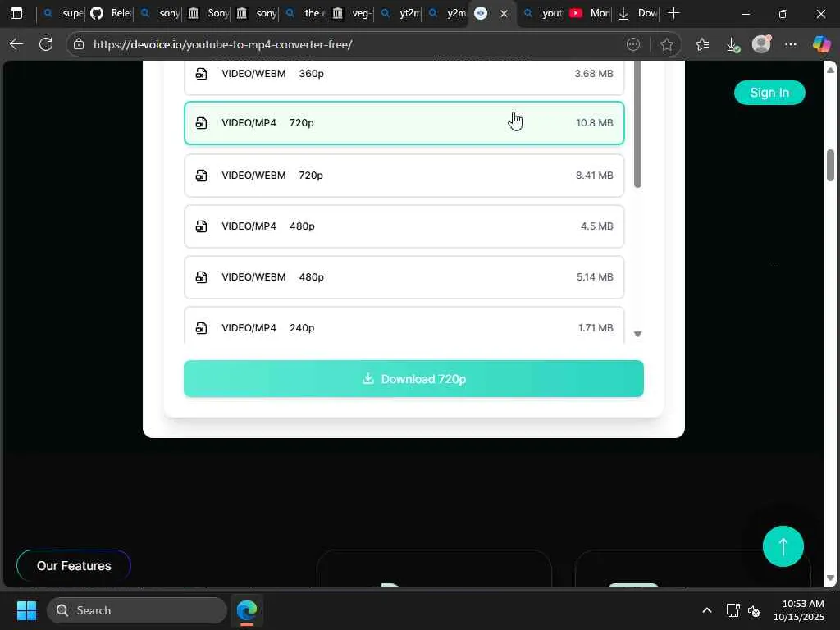Open the tab actions menu icon
The width and height of the screenshot is (840, 630).
16,13
